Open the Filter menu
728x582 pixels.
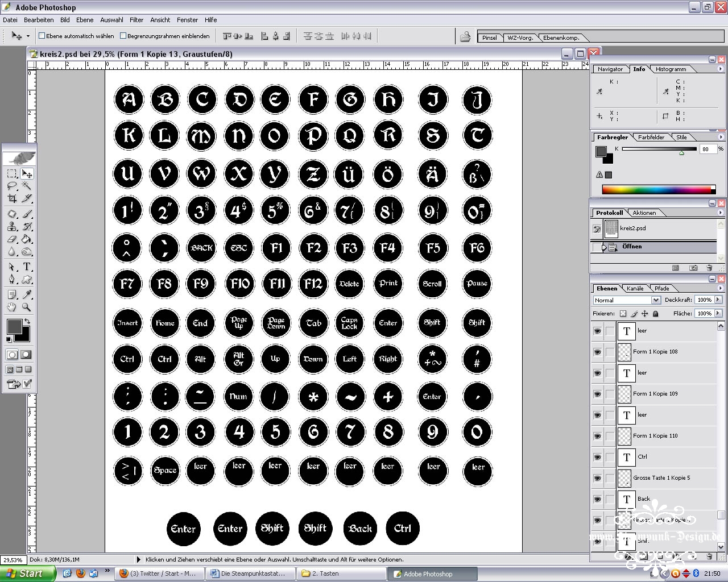coord(136,20)
